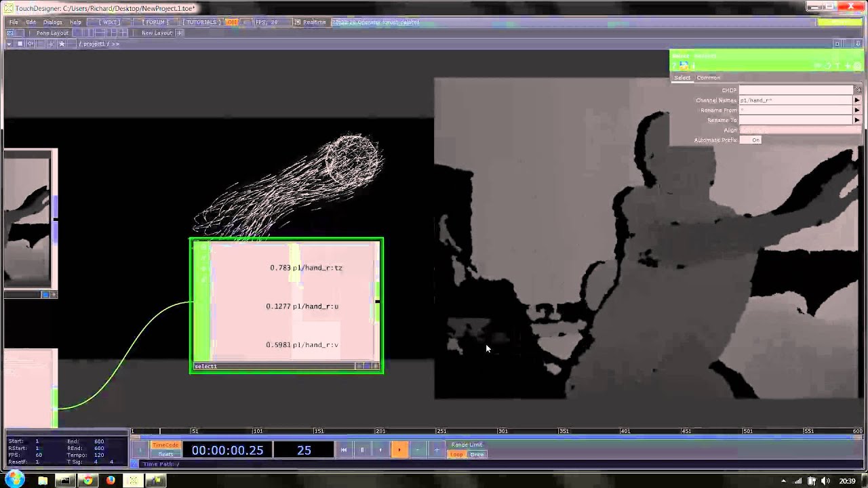The height and width of the screenshot is (488, 868).
Task: Step one frame backward
Action: coord(380,449)
